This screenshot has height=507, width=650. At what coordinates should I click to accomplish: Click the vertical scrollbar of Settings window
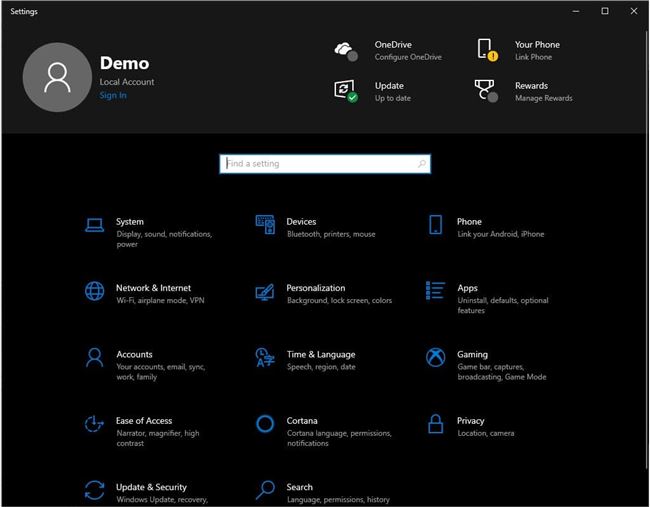point(648,249)
